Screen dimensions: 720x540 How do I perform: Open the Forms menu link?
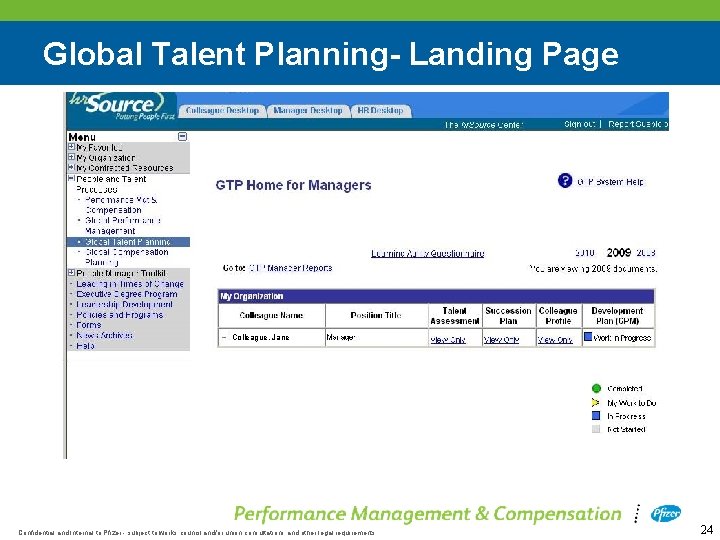[x=89, y=325]
